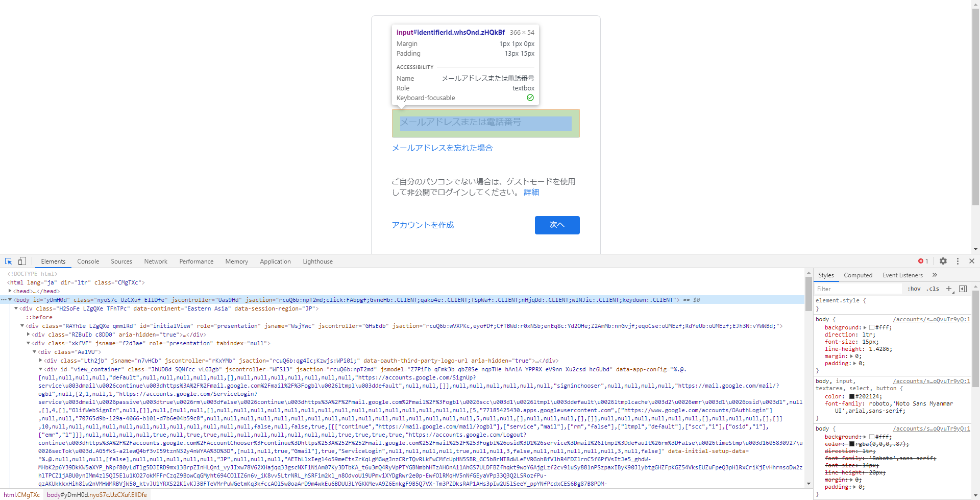Click the forgot email address link

point(442,148)
